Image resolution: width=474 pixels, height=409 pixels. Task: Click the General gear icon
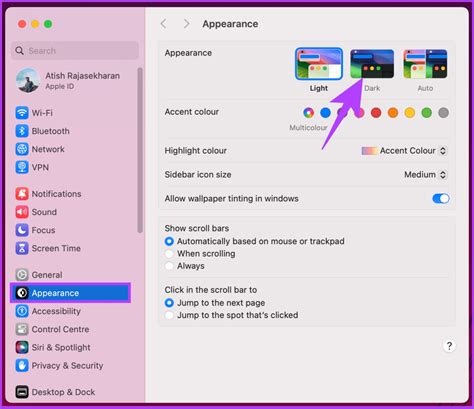point(22,275)
